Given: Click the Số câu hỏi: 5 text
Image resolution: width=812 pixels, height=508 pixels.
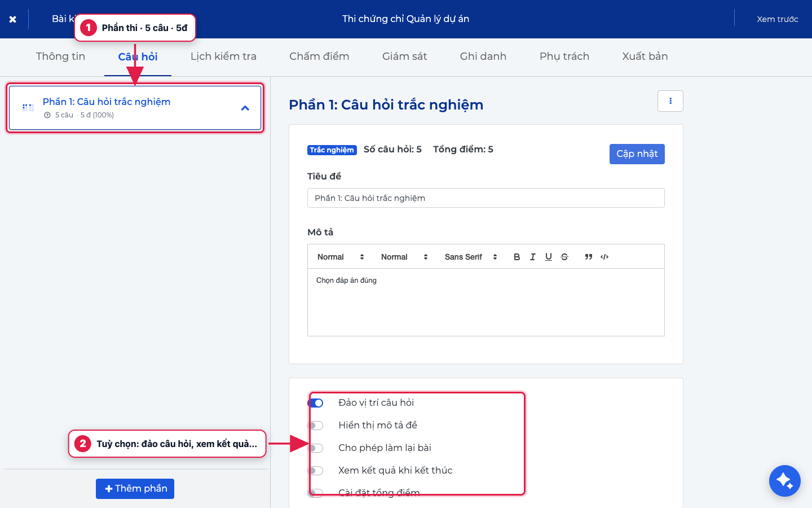Looking at the screenshot, I should click(392, 150).
